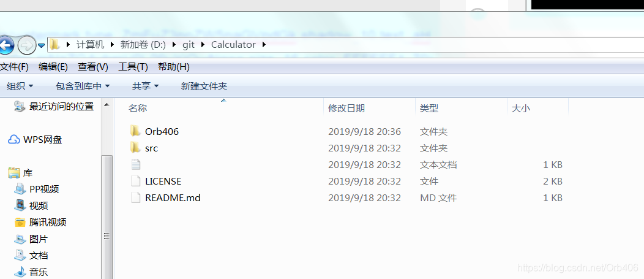
Task: Select Calculator in the address breadcrumb
Action: click(x=233, y=44)
